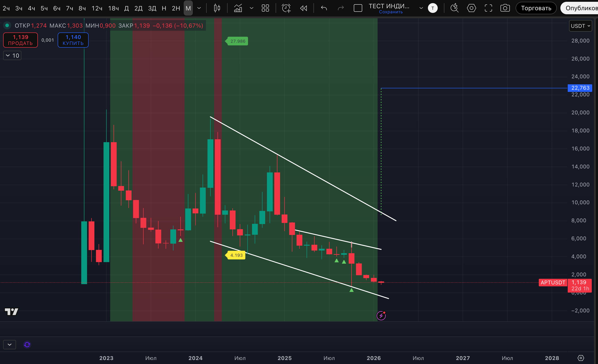
Task: Toggle the layout rectangle selector
Action: [x=358, y=8]
